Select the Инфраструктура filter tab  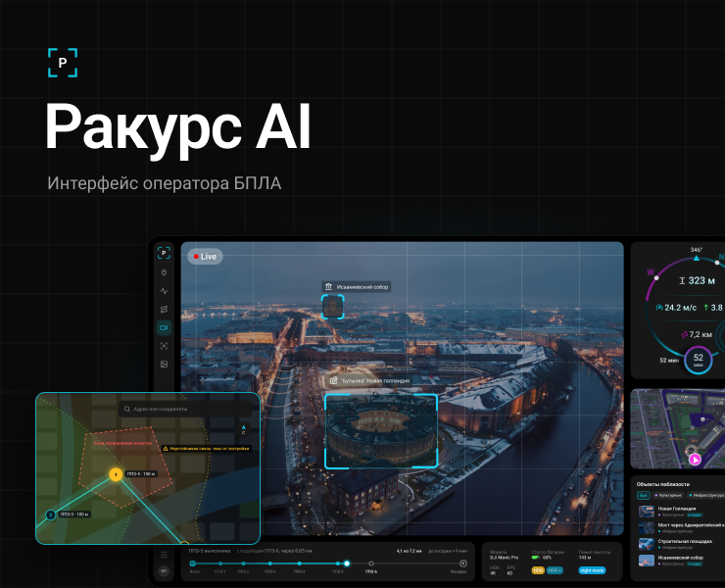coord(706,496)
